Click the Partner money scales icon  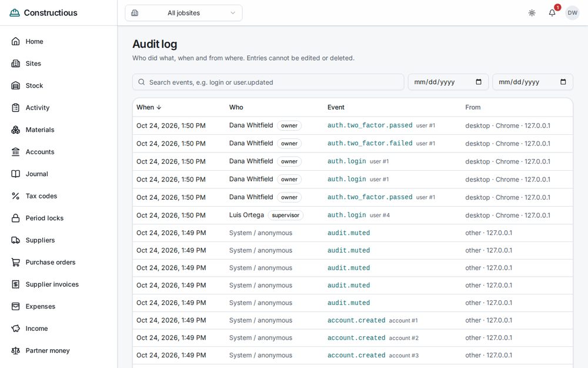pyautogui.click(x=15, y=351)
